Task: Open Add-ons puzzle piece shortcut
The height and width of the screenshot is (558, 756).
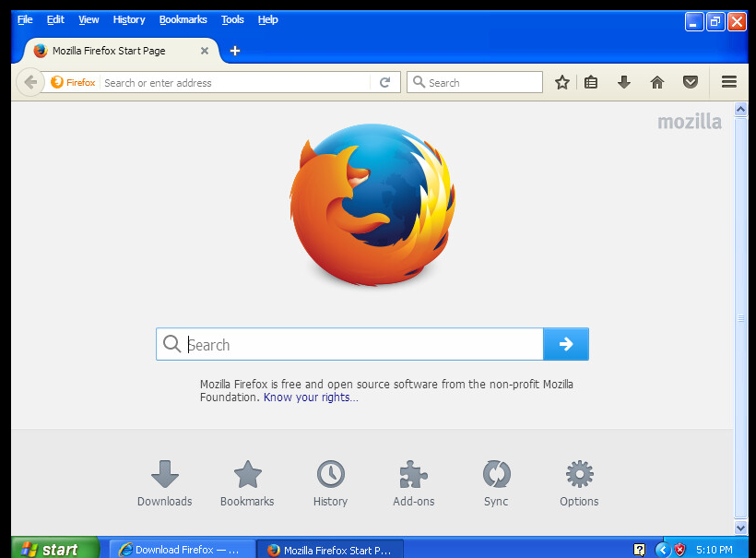Action: (x=414, y=483)
